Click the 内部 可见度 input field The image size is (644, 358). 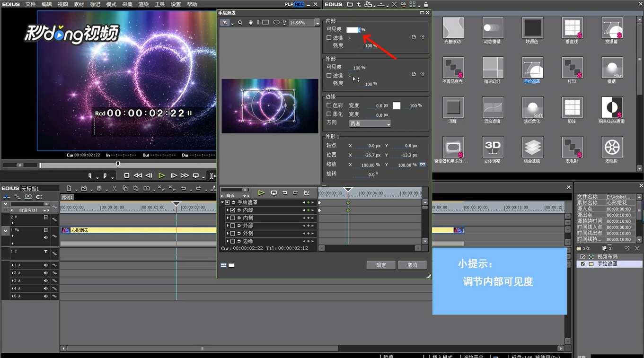click(x=353, y=30)
